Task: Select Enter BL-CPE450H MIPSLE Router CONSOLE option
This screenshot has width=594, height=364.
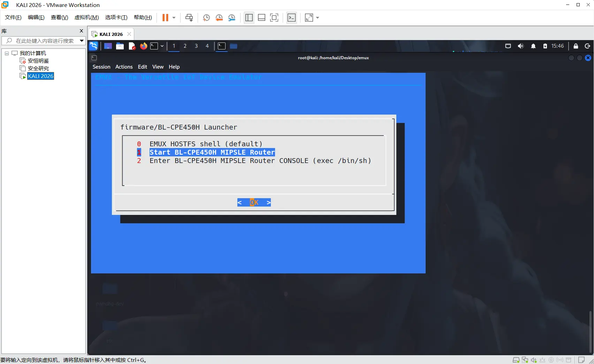Action: click(x=254, y=161)
